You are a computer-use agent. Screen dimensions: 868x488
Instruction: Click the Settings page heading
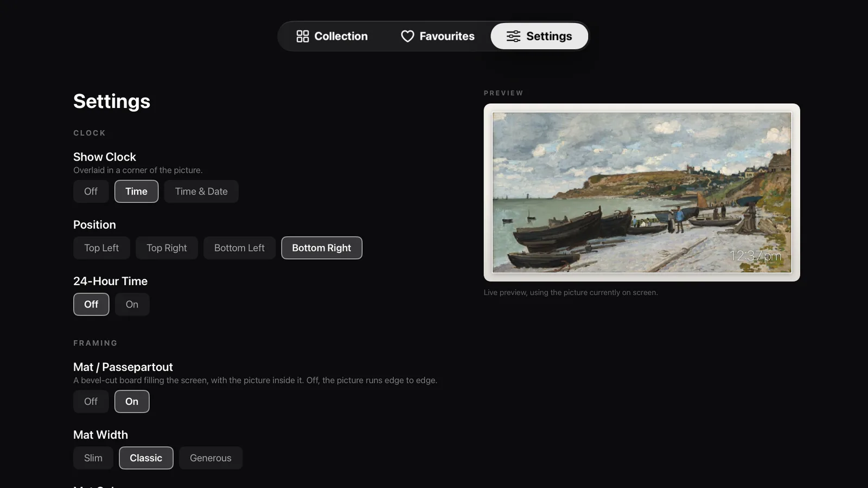[x=112, y=101]
